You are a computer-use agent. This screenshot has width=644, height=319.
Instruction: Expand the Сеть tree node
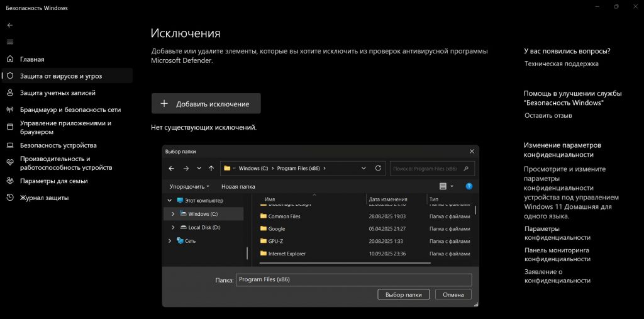[x=169, y=241]
